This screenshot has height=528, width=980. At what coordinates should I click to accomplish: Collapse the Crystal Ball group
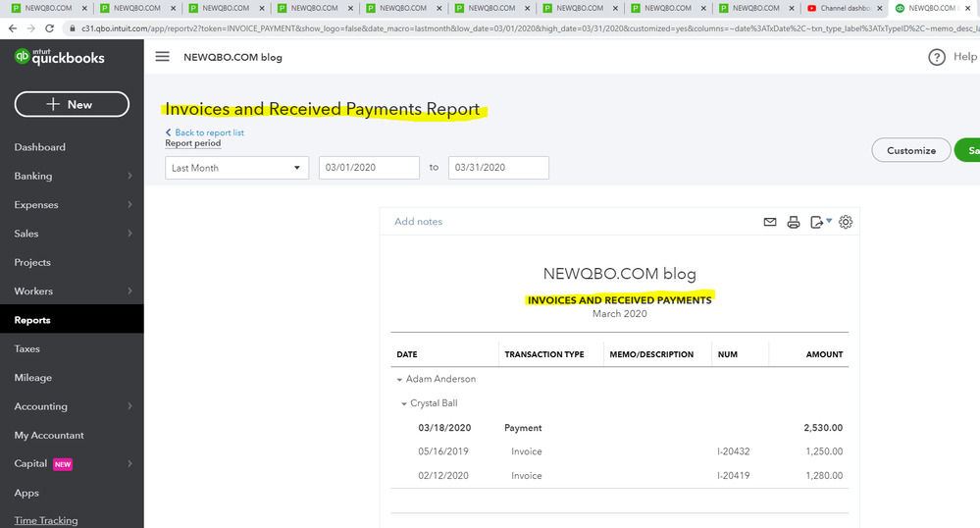click(404, 404)
